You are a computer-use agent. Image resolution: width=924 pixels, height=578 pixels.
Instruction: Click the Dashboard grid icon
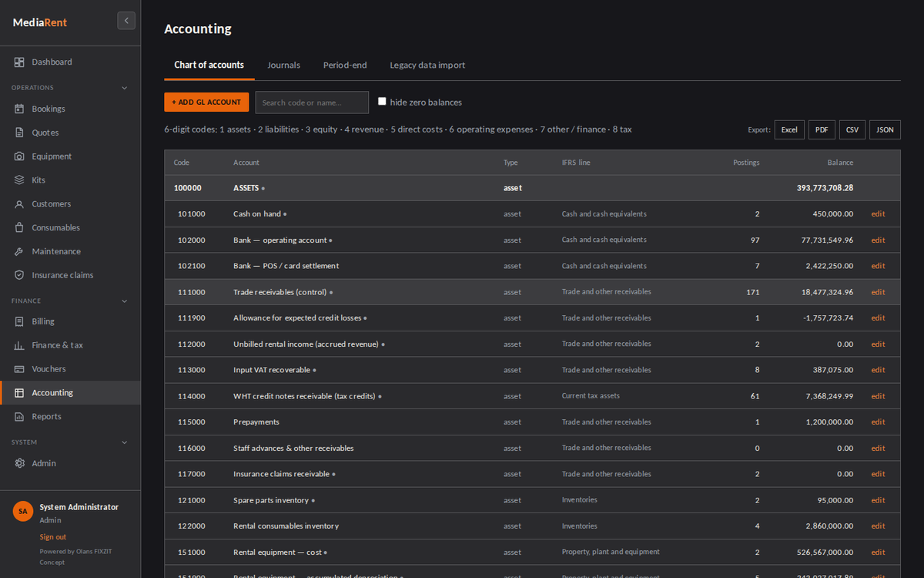19,62
